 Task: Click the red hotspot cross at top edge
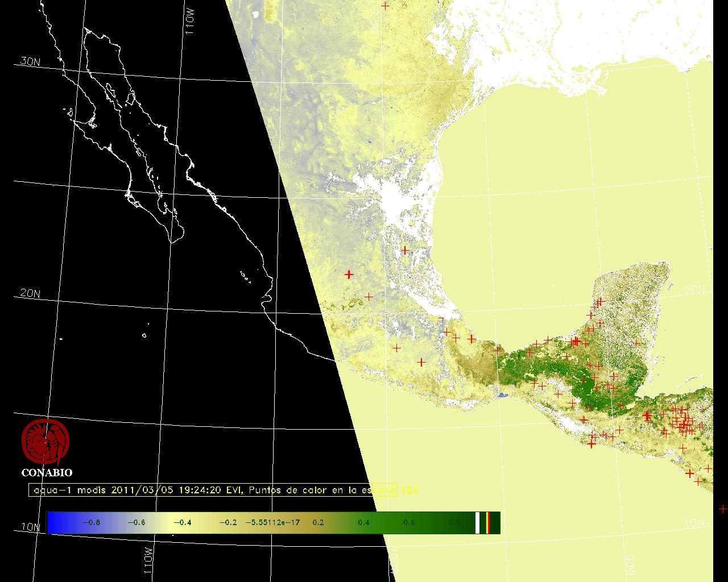pos(386,6)
